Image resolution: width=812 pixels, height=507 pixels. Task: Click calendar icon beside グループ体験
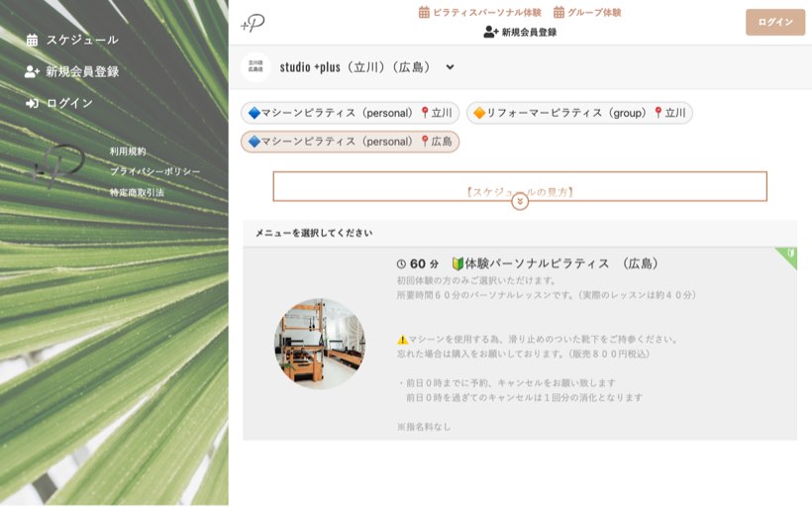coord(558,13)
